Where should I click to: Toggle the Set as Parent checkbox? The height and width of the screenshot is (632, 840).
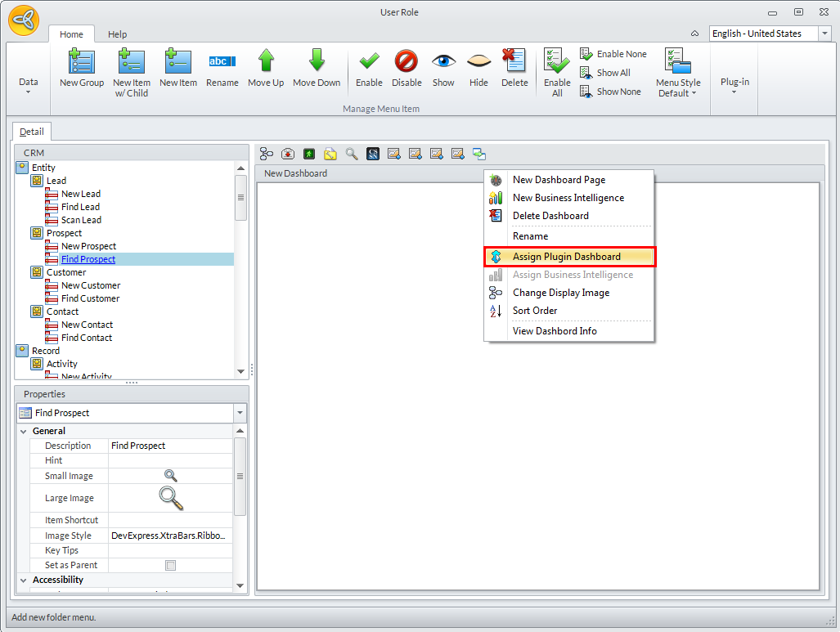click(x=170, y=565)
